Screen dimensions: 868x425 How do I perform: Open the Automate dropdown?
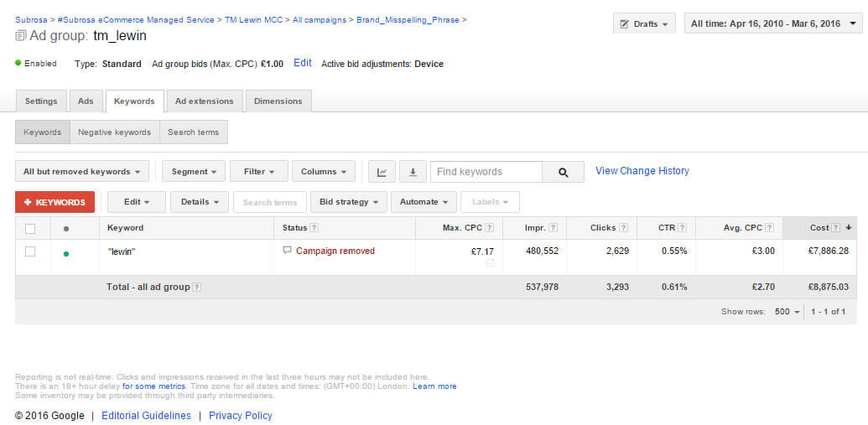click(x=424, y=202)
